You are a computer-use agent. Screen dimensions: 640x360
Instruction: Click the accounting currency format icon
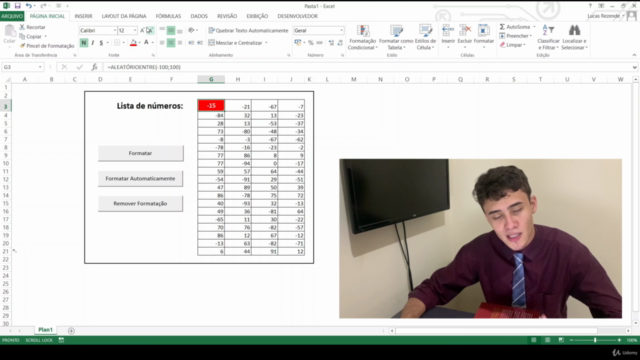[x=297, y=43]
